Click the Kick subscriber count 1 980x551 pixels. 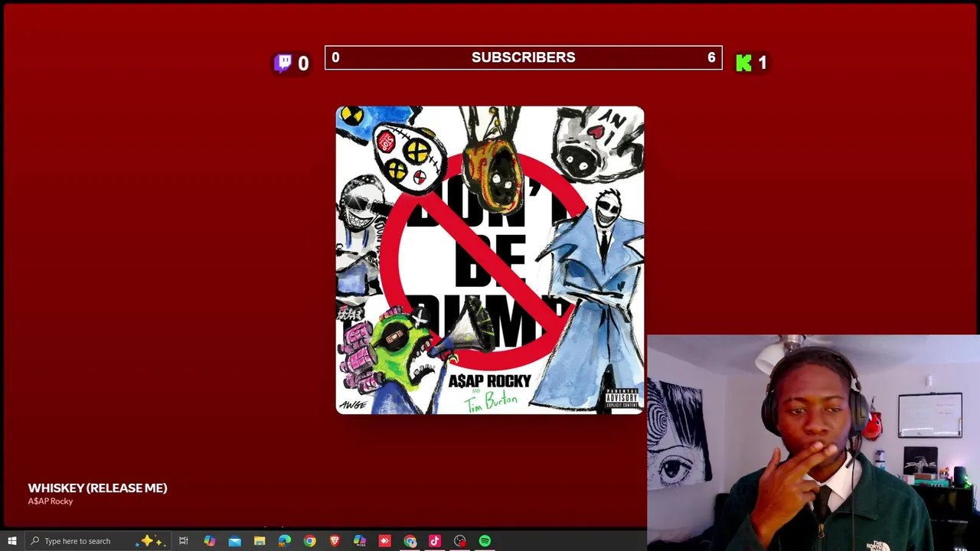(x=762, y=64)
